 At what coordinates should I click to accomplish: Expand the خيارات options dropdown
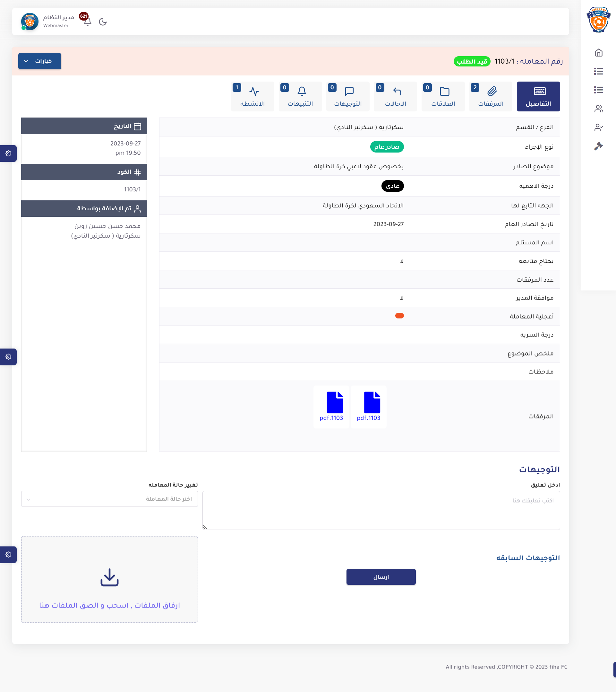click(x=39, y=61)
